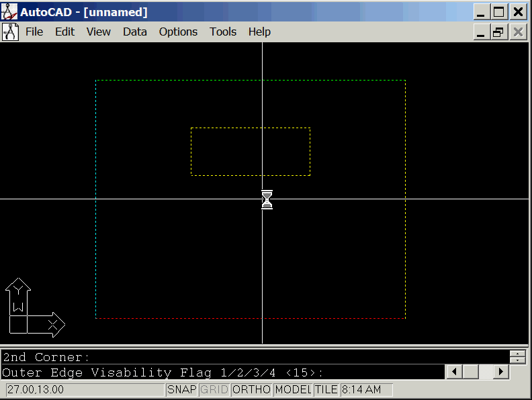This screenshot has height=400, width=532.
Task: Open the Data menu
Action: 135,32
